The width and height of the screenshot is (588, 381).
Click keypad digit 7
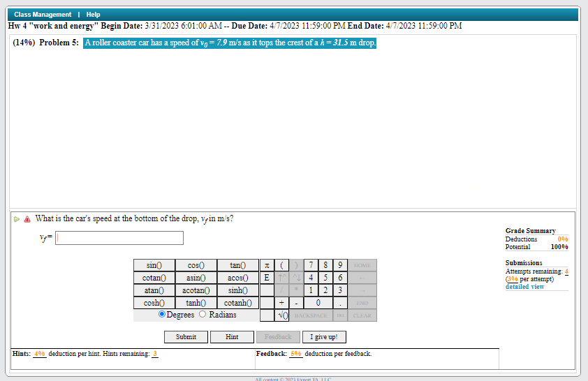tap(311, 265)
